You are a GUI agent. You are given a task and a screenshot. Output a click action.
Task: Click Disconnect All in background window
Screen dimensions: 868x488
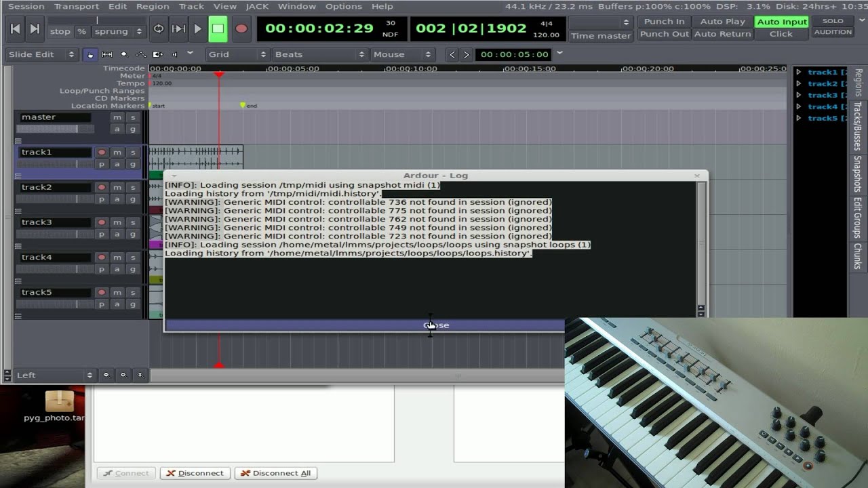(x=275, y=473)
